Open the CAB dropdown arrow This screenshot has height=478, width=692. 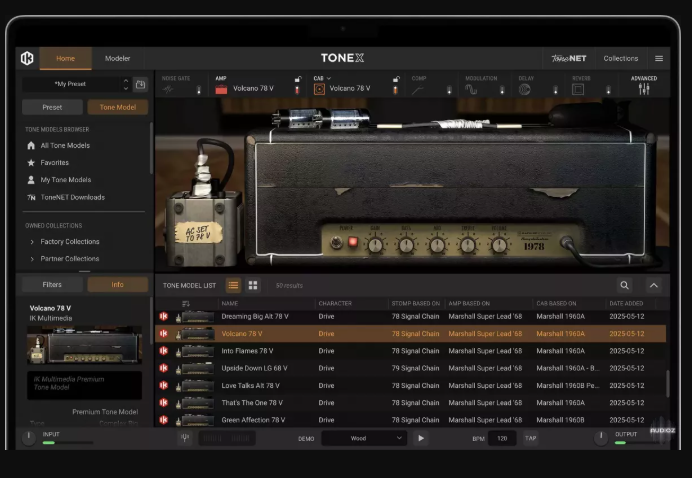329,78
